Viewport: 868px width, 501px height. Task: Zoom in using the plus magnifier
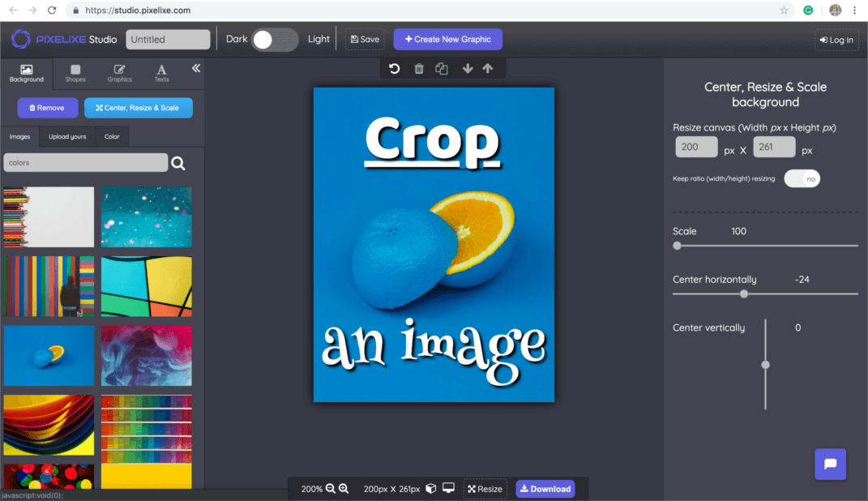pyautogui.click(x=344, y=489)
